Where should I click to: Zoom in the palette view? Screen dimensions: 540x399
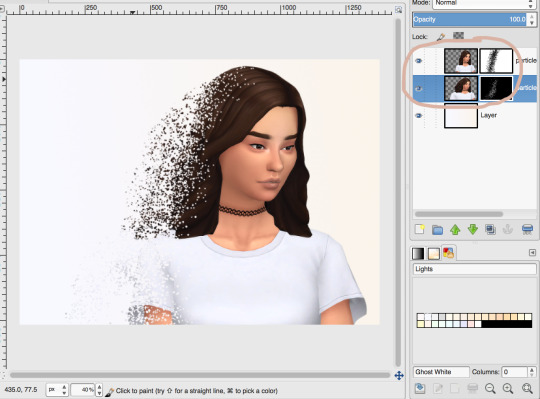point(508,388)
